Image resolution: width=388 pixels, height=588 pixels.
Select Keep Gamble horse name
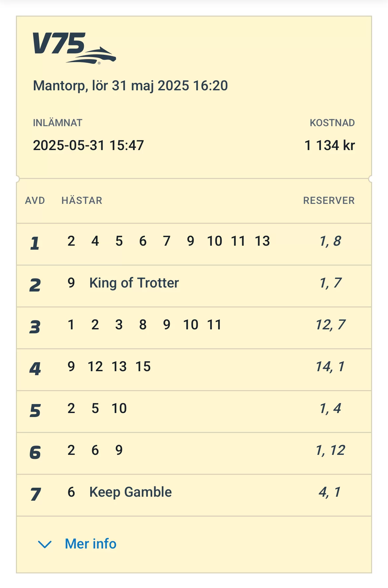click(131, 492)
